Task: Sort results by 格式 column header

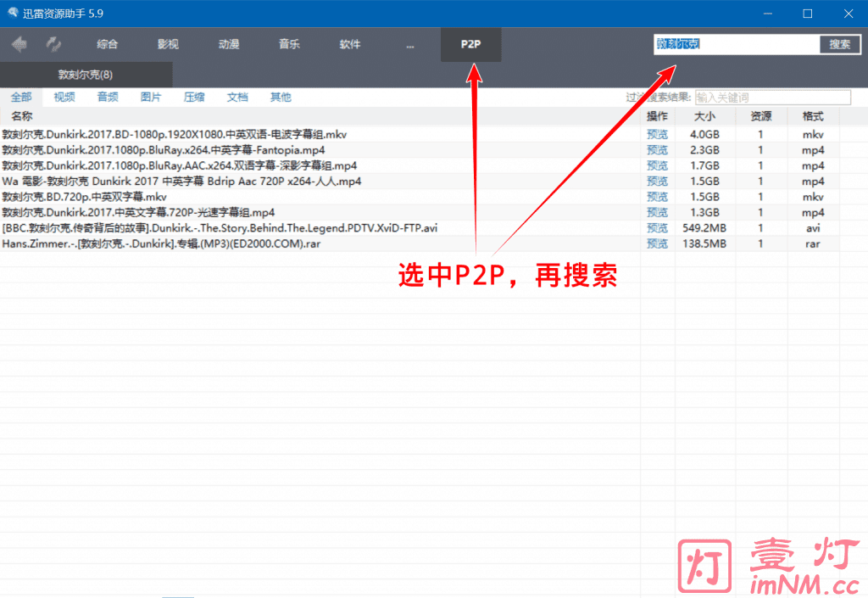Action: pos(813,116)
